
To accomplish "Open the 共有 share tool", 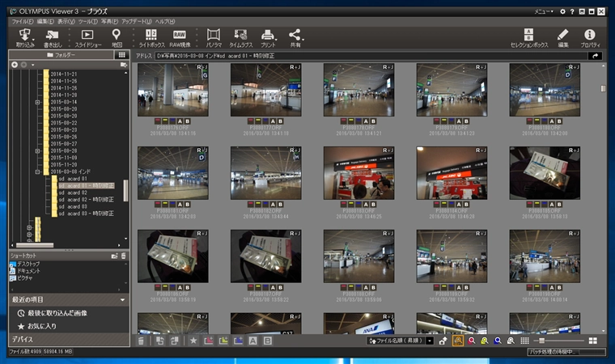I will pyautogui.click(x=295, y=38).
